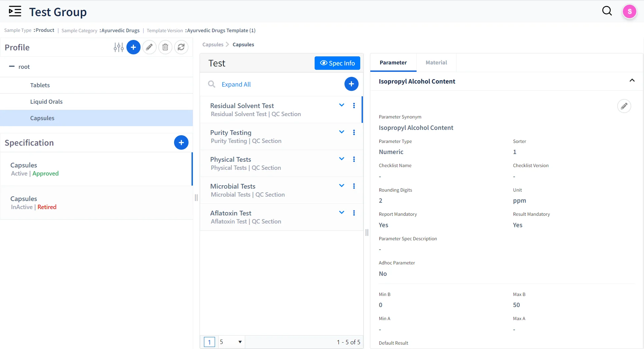
Task: Select Capsules in the profile tree
Action: pyautogui.click(x=97, y=118)
